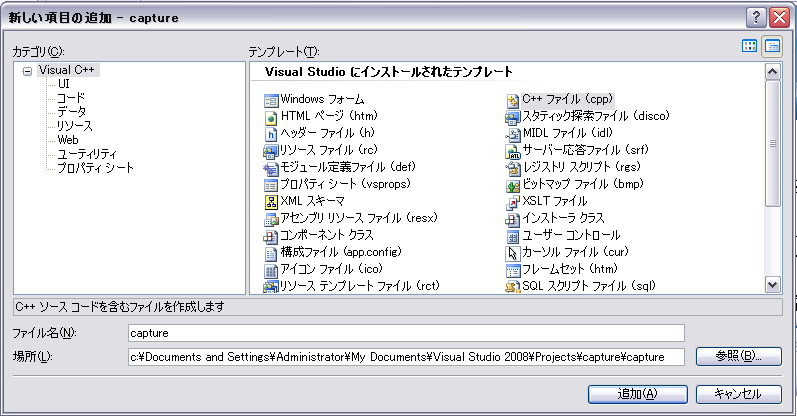
Task: Pick サーバー応答ファイル (srf) icon
Action: [x=512, y=152]
